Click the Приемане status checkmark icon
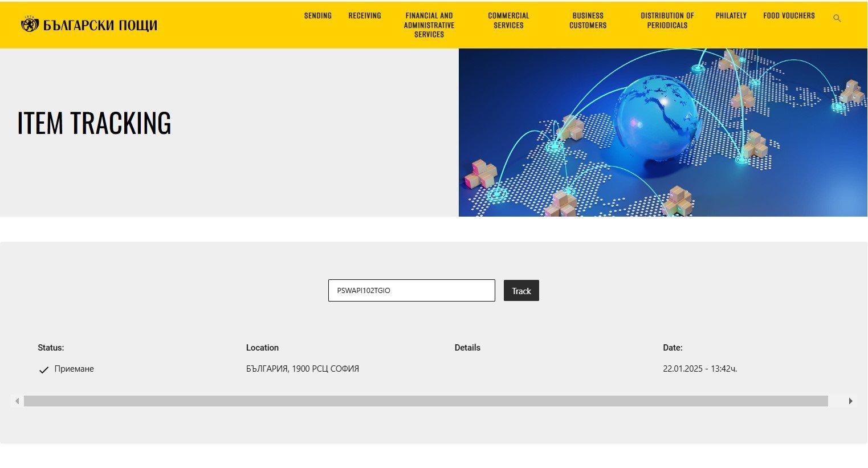 click(x=43, y=370)
